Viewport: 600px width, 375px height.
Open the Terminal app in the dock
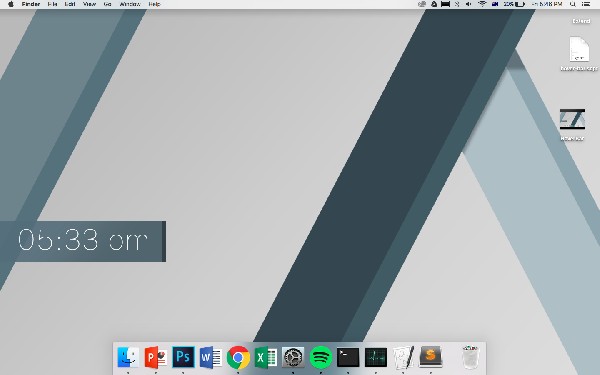tap(348, 357)
